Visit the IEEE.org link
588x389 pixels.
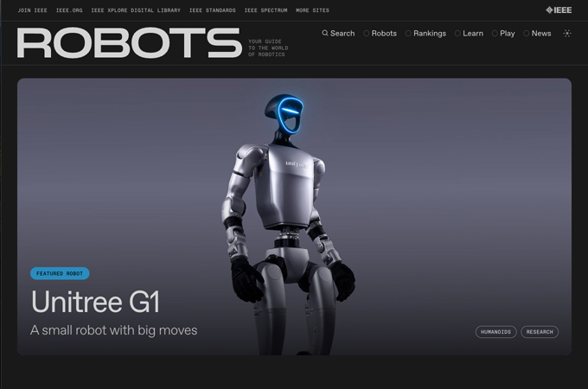69,10
